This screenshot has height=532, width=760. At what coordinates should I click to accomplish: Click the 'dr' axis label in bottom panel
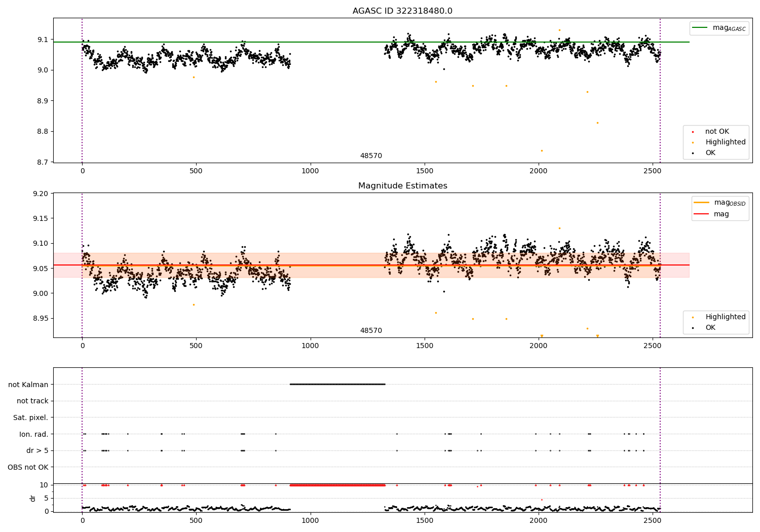tap(33, 498)
